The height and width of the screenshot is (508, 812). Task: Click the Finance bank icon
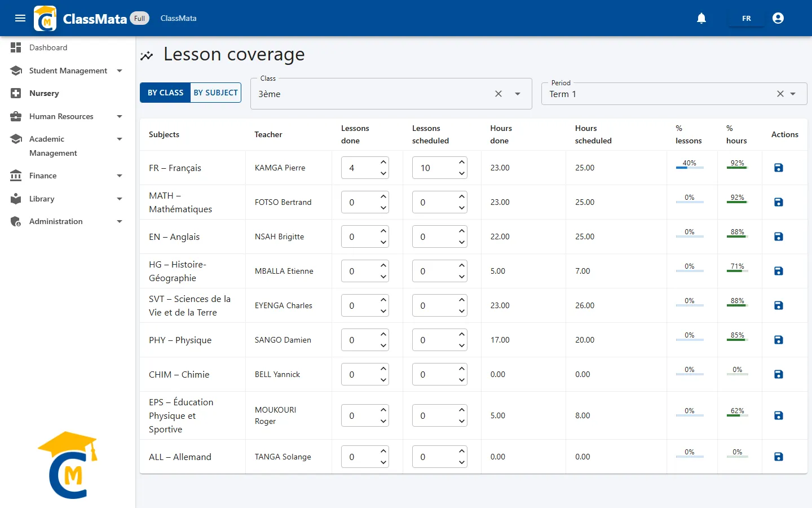(16, 176)
